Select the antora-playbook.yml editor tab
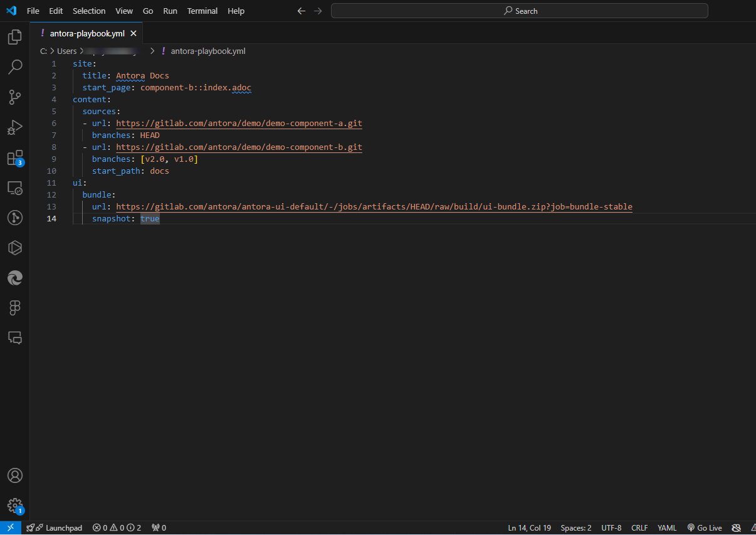Screen dimensions: 756x535 pyautogui.click(x=88, y=33)
